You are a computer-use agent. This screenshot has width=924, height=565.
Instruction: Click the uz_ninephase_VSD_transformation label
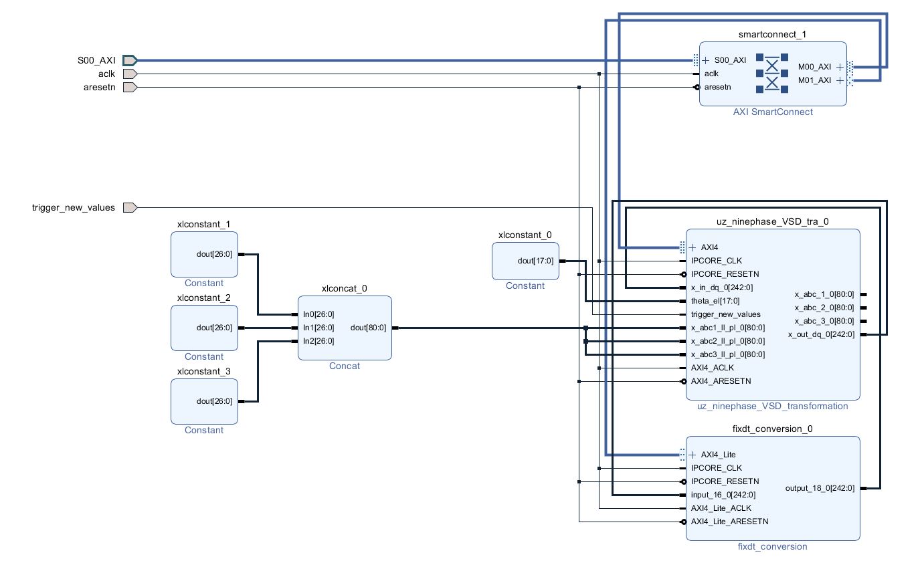point(773,406)
